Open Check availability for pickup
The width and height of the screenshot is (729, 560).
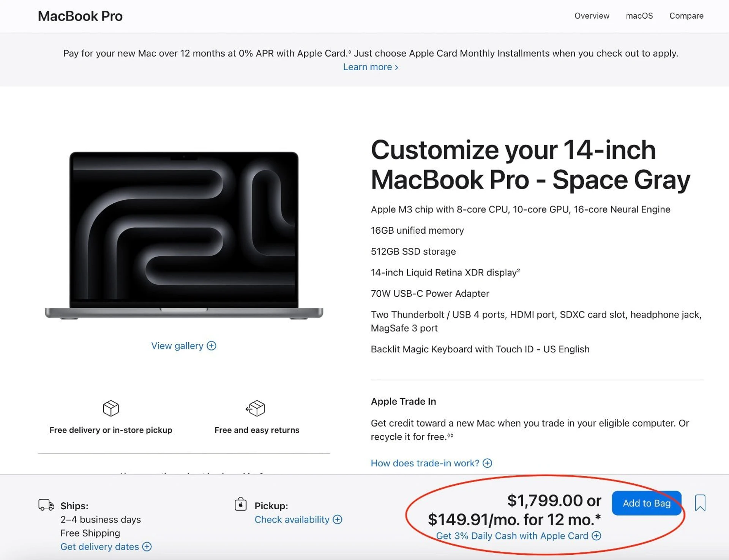(x=298, y=519)
